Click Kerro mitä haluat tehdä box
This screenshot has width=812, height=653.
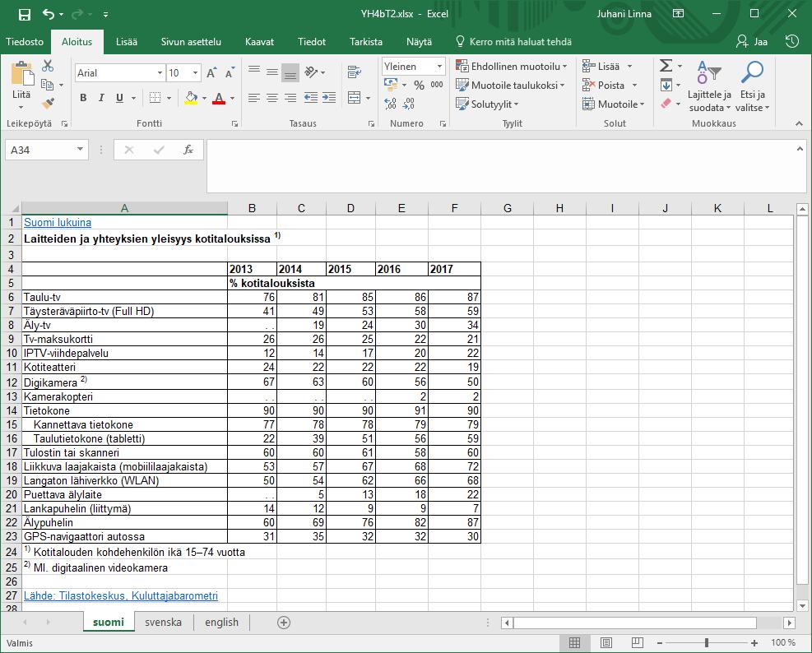point(513,42)
